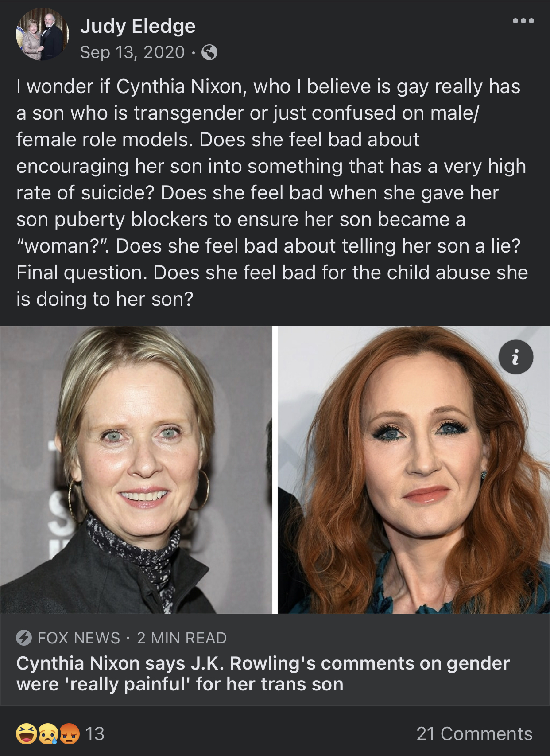The image size is (550, 756).
Task: Tap the crying reaction emoji
Action: 48,733
